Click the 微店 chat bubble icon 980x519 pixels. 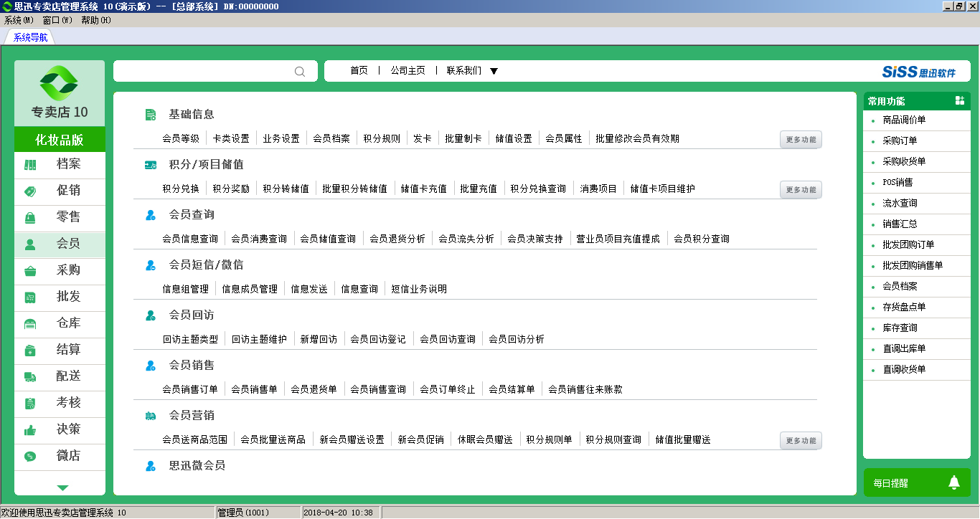point(30,457)
